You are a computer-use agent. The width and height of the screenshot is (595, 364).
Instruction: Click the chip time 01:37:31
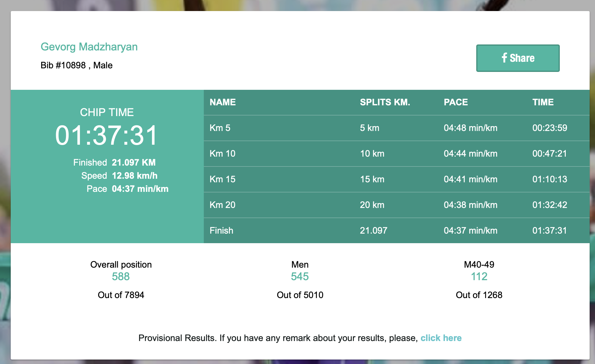tap(107, 135)
